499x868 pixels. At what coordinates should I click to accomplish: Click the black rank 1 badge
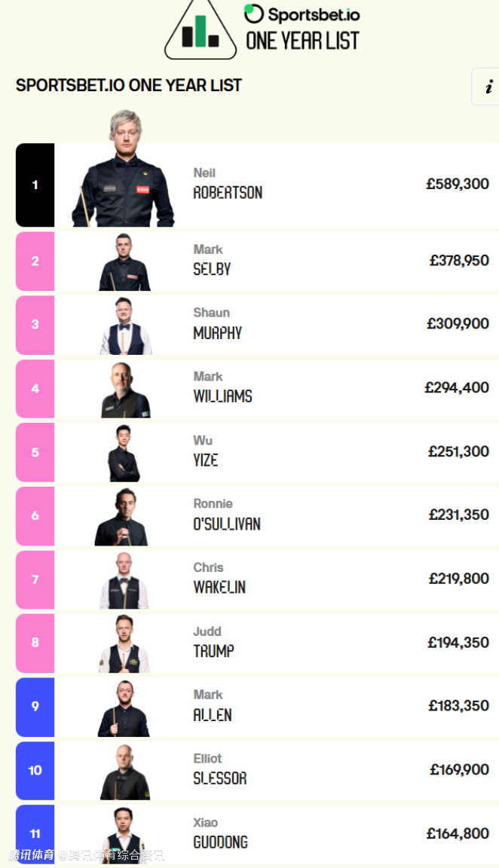(35, 185)
